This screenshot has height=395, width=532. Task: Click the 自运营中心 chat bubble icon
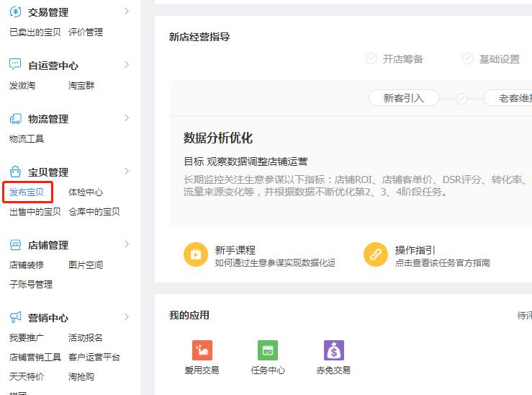(15, 64)
